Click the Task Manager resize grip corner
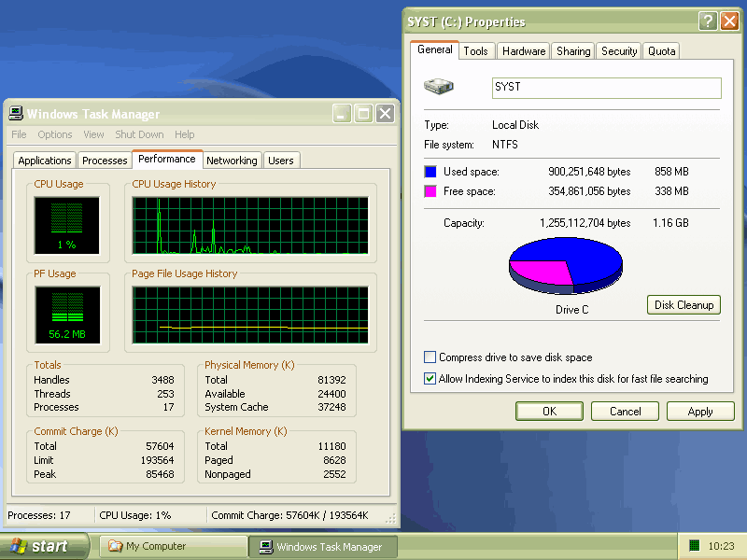This screenshot has height=560, width=747. pos(390,519)
